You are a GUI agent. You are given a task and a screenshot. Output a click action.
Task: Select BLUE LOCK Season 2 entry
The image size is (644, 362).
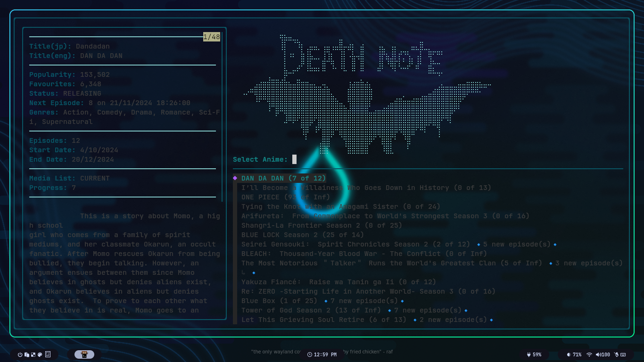coord(303,235)
